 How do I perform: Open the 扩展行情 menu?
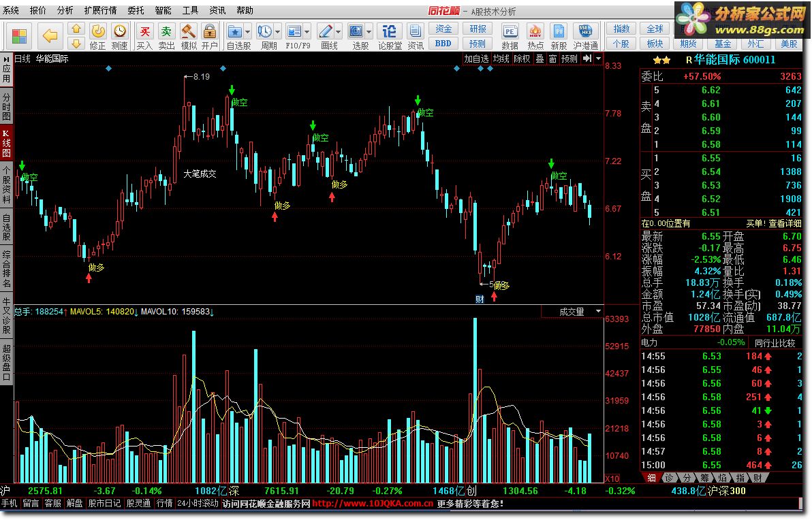[x=100, y=10]
